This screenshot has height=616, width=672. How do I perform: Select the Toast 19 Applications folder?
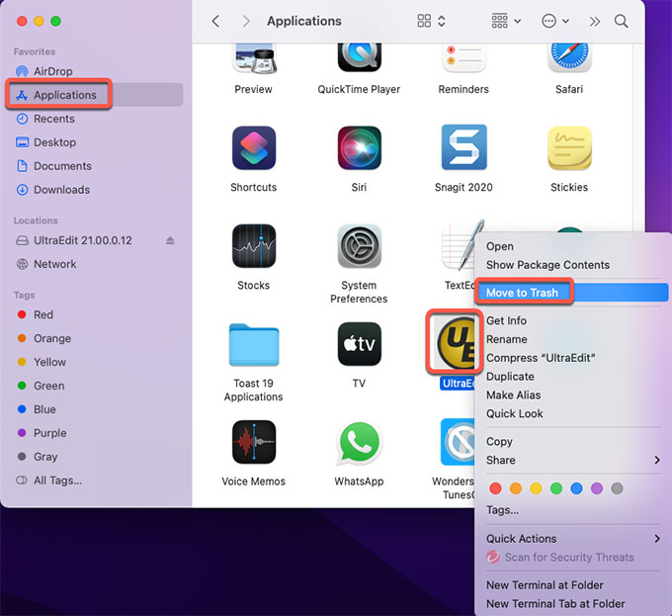tap(254, 345)
